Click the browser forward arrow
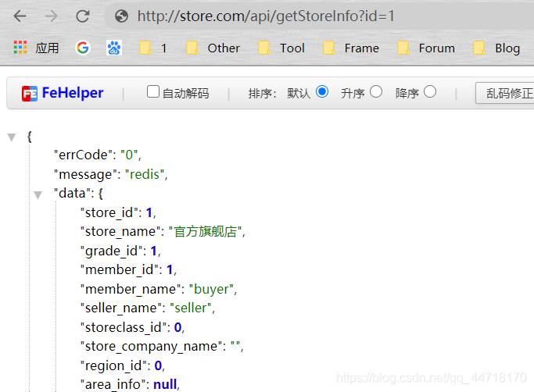The height and width of the screenshot is (392, 534). click(x=51, y=16)
